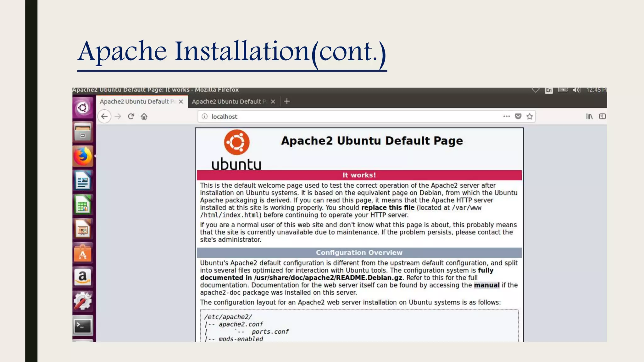Image resolution: width=644 pixels, height=362 pixels.
Task: Click 'apache2.conf' in the config tree
Action: 241,324
